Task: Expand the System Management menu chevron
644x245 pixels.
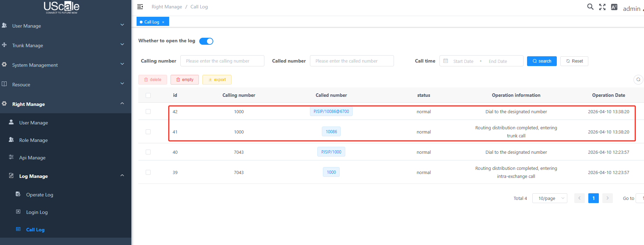Action: [122, 64]
